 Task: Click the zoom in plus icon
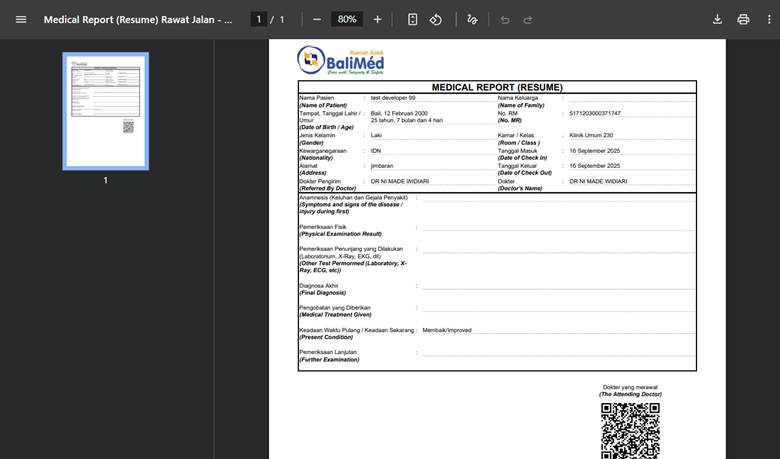pyautogui.click(x=377, y=19)
